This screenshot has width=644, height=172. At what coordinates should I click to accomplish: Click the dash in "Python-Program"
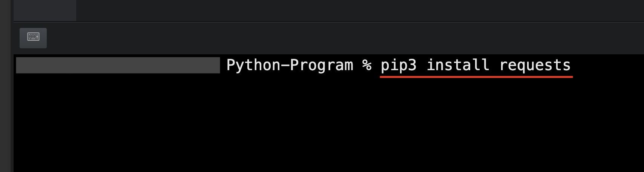pos(285,65)
